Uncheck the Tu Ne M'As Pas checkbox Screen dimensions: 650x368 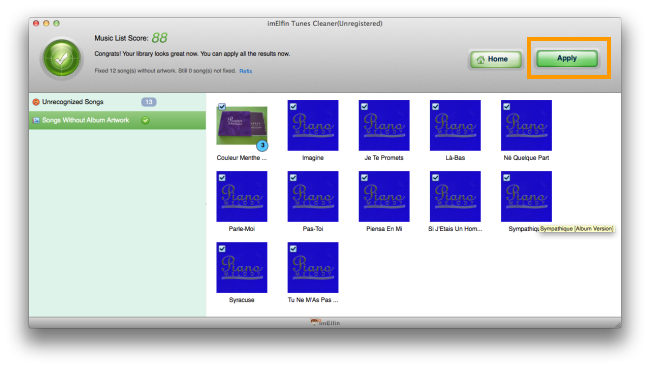293,249
